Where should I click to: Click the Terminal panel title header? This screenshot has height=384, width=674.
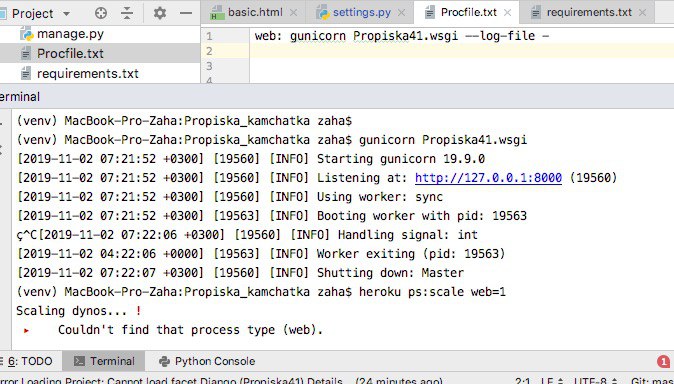click(20, 97)
